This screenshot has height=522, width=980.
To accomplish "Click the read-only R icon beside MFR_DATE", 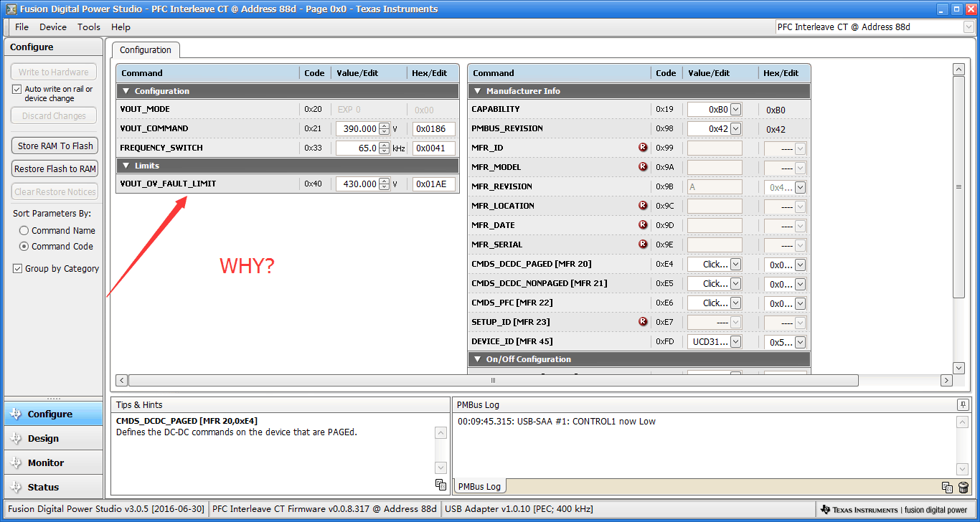I will tap(643, 225).
